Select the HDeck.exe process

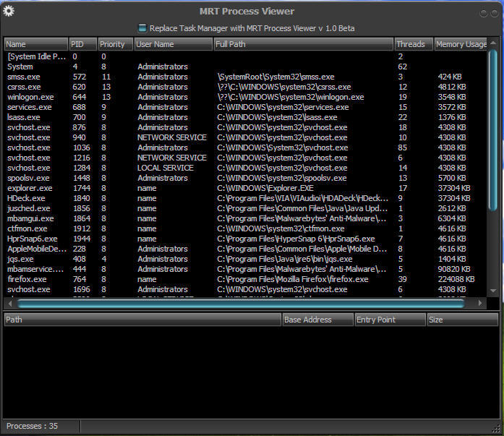coord(246,198)
